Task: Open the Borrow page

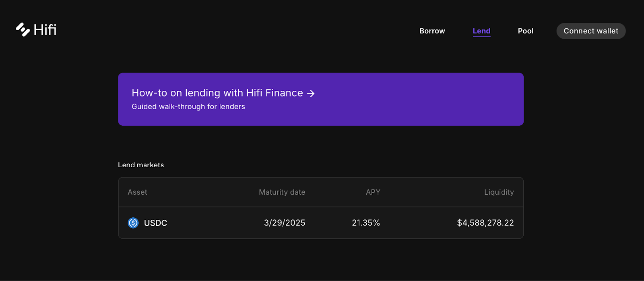Action: tap(432, 31)
